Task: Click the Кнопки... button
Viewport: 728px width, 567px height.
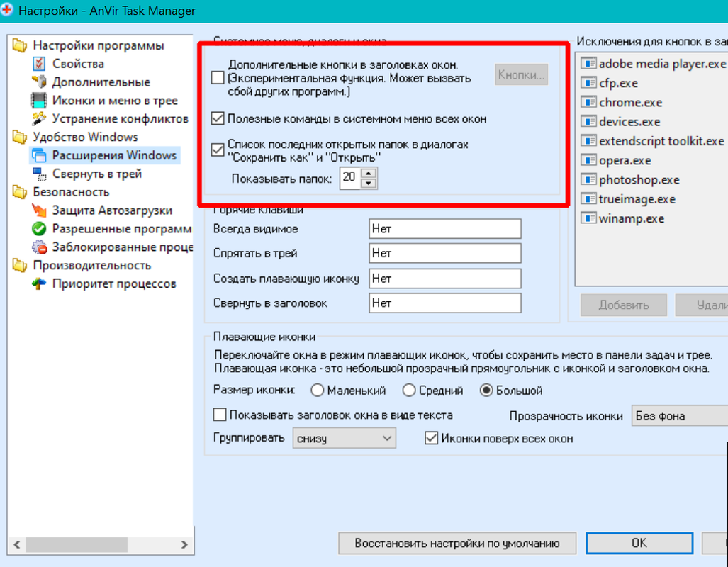Action: click(522, 74)
